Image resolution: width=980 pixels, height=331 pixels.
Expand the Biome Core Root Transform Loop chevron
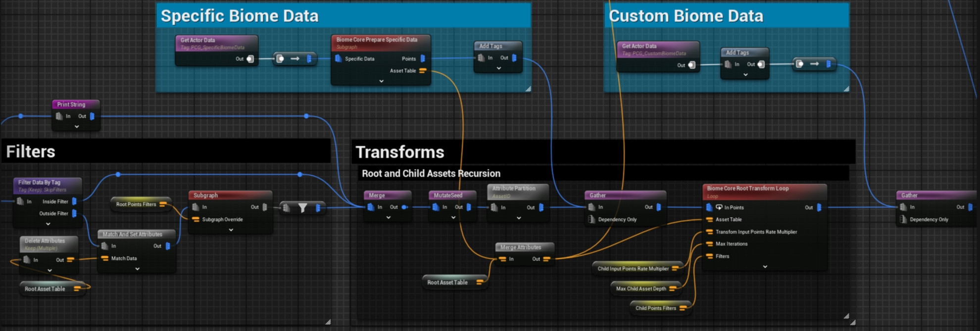tap(765, 267)
